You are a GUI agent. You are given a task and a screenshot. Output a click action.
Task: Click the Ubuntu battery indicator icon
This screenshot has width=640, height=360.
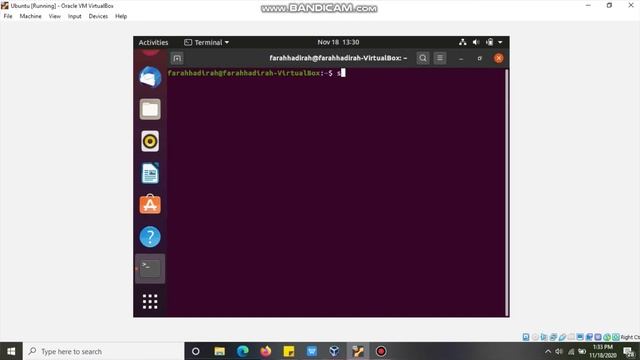point(489,42)
